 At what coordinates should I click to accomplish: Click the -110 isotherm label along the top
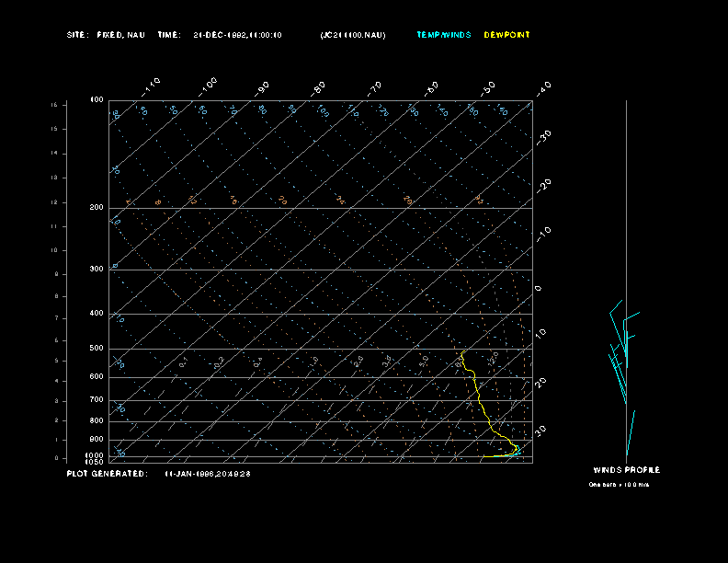click(x=151, y=86)
